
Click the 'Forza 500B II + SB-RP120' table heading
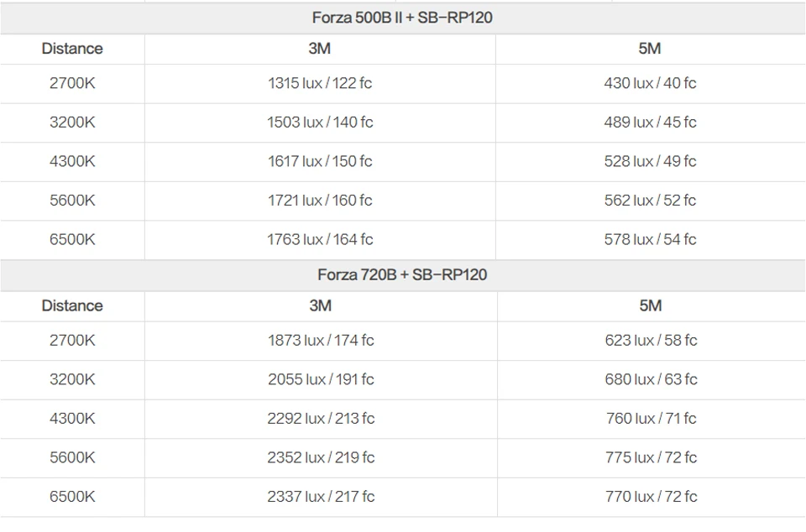click(x=402, y=18)
